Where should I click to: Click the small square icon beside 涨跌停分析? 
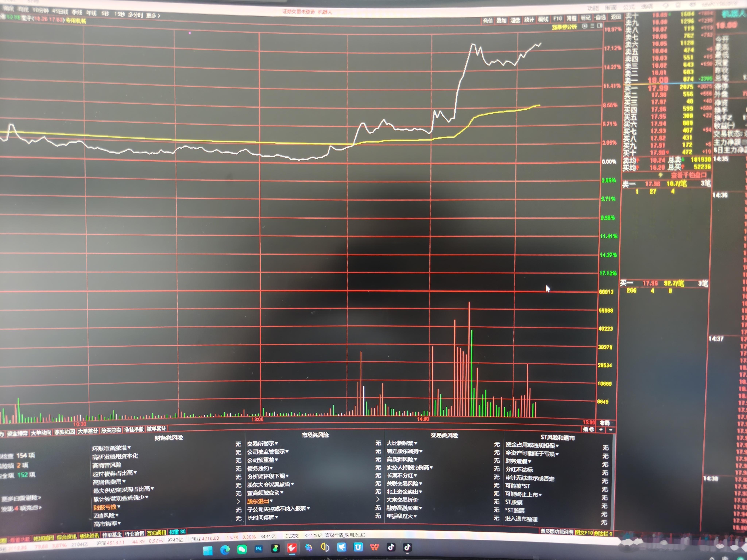click(585, 26)
